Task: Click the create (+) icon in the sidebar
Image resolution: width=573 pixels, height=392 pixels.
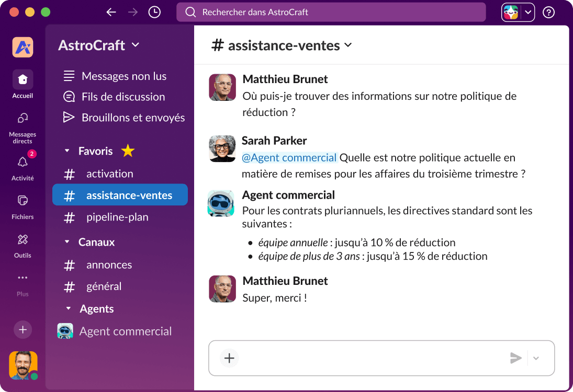Action: click(x=23, y=330)
